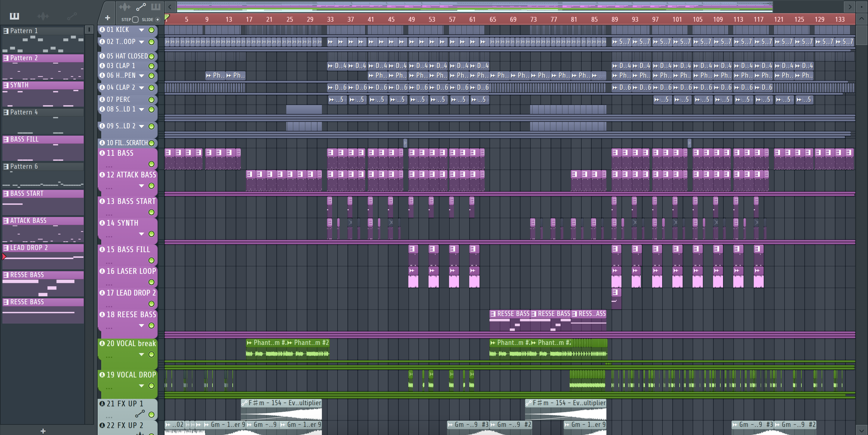Viewport: 868px width, 435px height.
Task: Open the 06 H..PEN track arrow
Action: (142, 76)
